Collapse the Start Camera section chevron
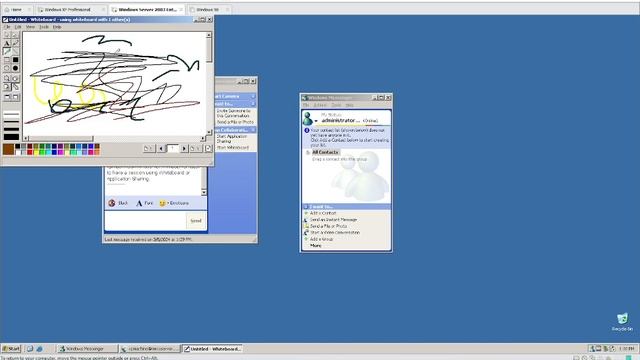640x360 pixels. 253,96
